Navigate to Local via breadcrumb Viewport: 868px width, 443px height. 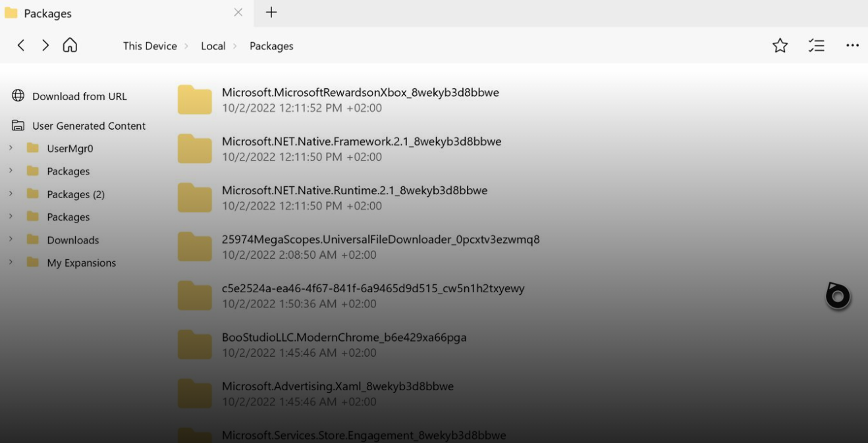click(x=213, y=45)
